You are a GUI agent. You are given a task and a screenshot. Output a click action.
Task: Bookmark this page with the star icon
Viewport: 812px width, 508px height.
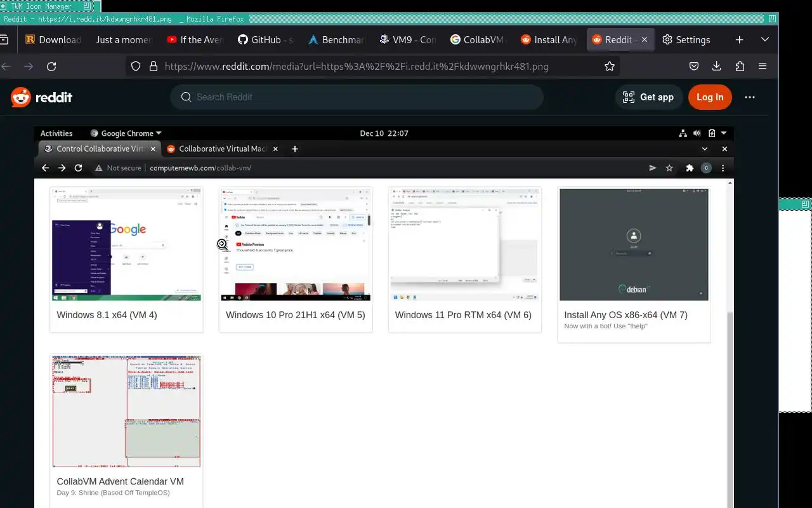click(610, 66)
